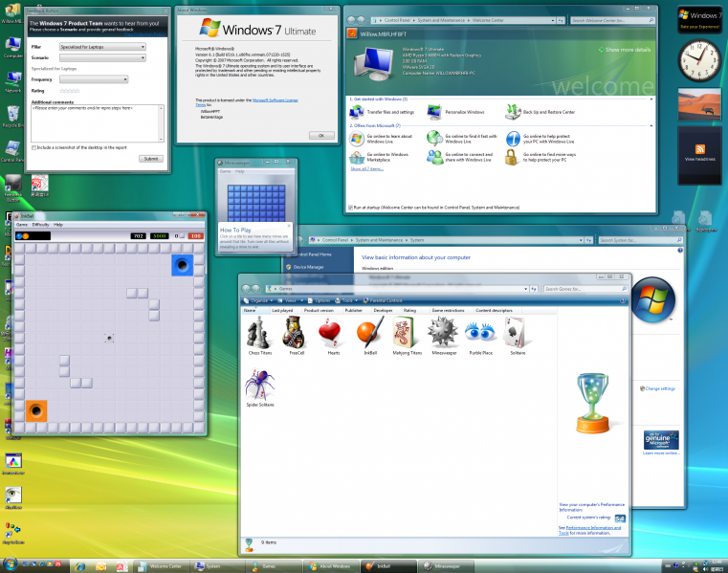Open the Chess Titans game icon
Image resolution: width=728 pixels, height=573 pixels.
click(259, 334)
